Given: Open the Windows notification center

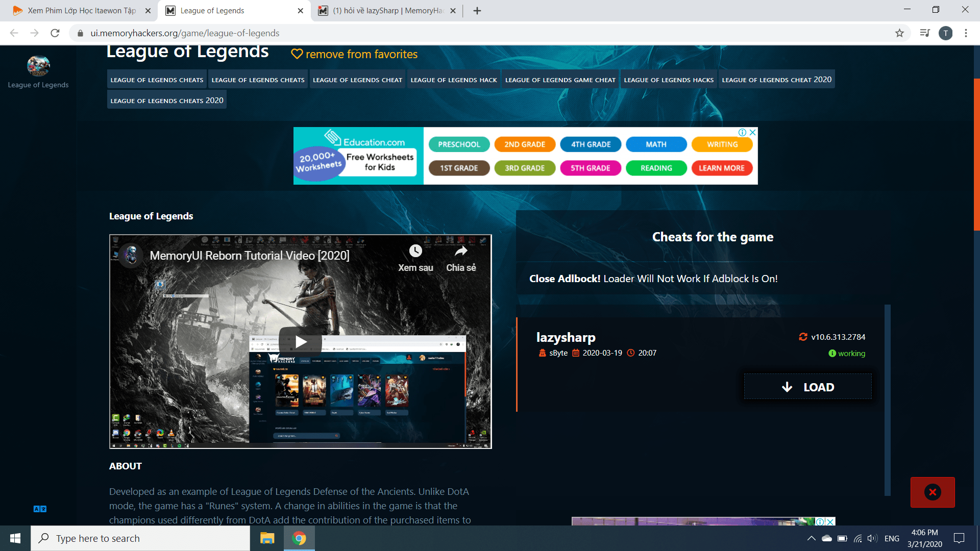Looking at the screenshot, I should 959,538.
